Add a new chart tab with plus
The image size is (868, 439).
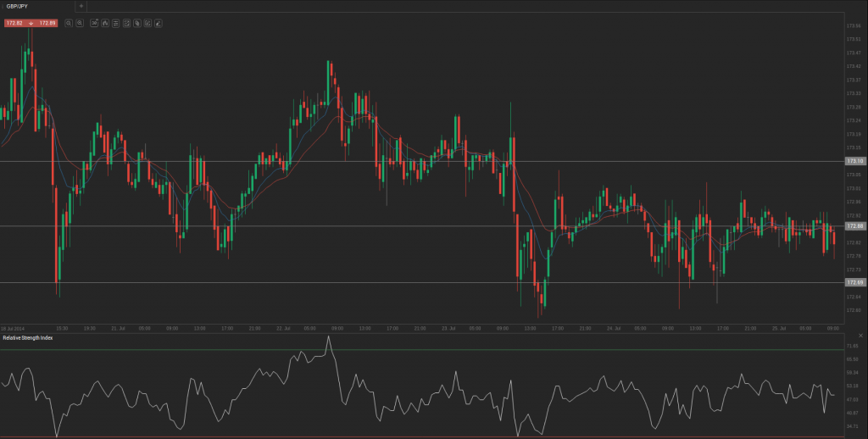[x=81, y=6]
